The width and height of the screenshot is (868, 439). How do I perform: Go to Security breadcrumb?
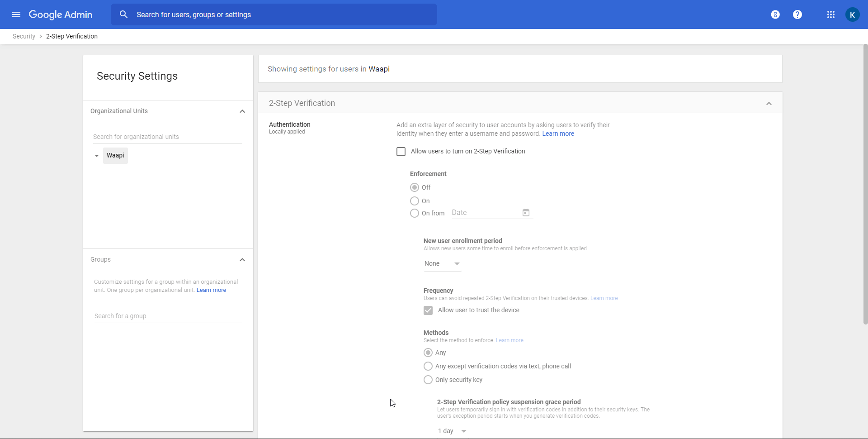tap(24, 36)
